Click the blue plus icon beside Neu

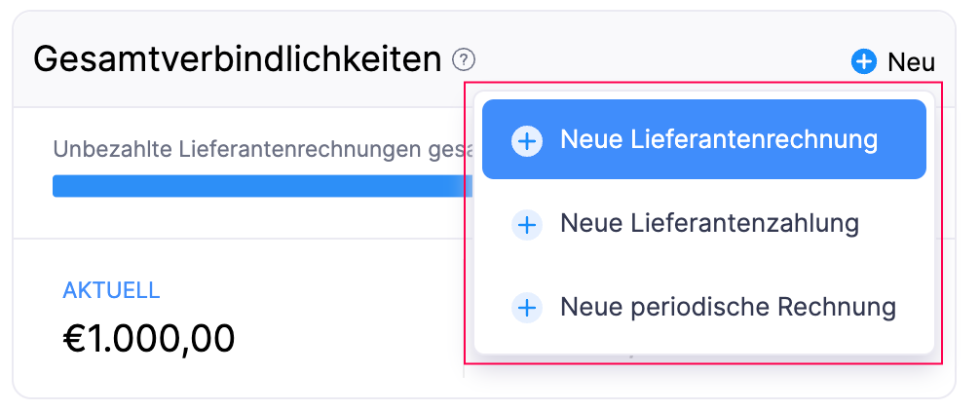pos(863,62)
